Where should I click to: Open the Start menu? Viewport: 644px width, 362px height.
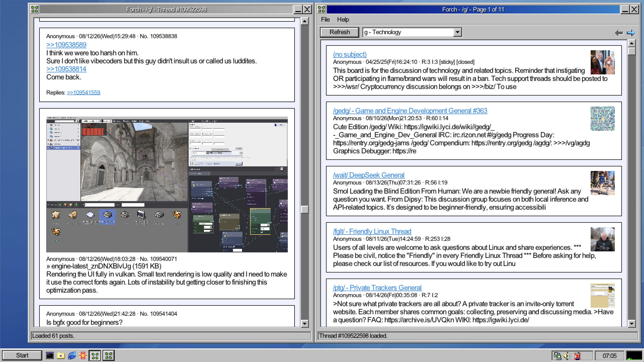click(x=22, y=355)
